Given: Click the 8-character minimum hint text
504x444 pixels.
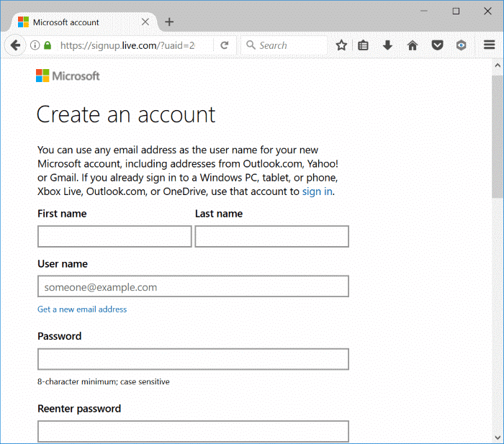Looking at the screenshot, I should click(104, 381).
